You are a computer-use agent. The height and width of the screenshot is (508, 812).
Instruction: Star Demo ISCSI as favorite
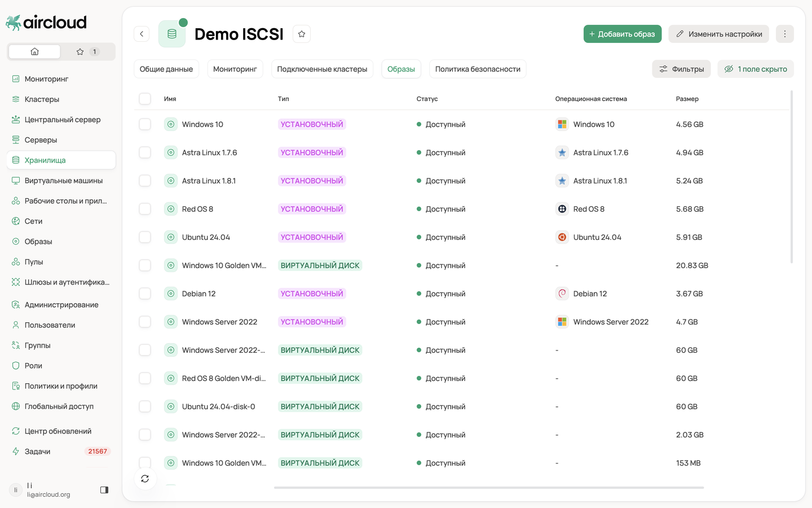(302, 34)
